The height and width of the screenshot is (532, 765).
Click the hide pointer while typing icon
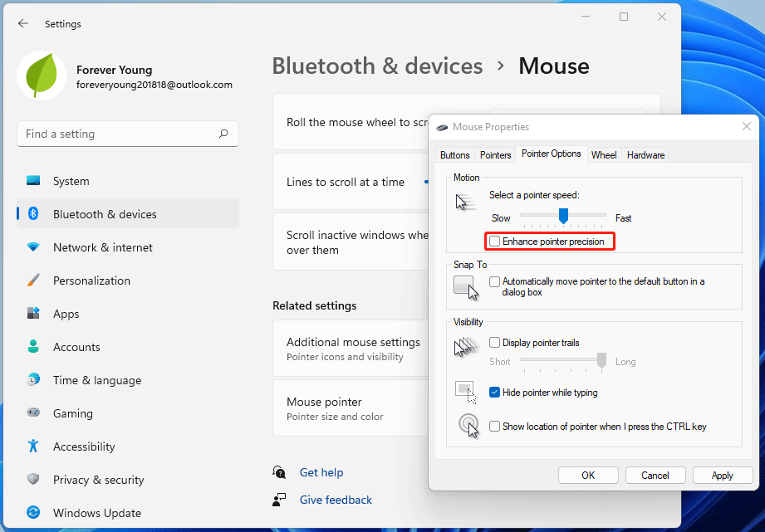[466, 393]
